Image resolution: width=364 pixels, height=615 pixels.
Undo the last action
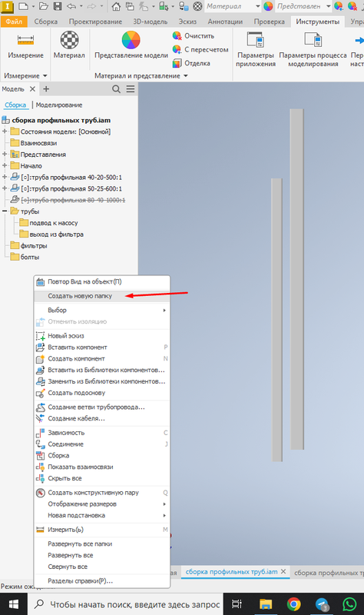coord(71,6)
